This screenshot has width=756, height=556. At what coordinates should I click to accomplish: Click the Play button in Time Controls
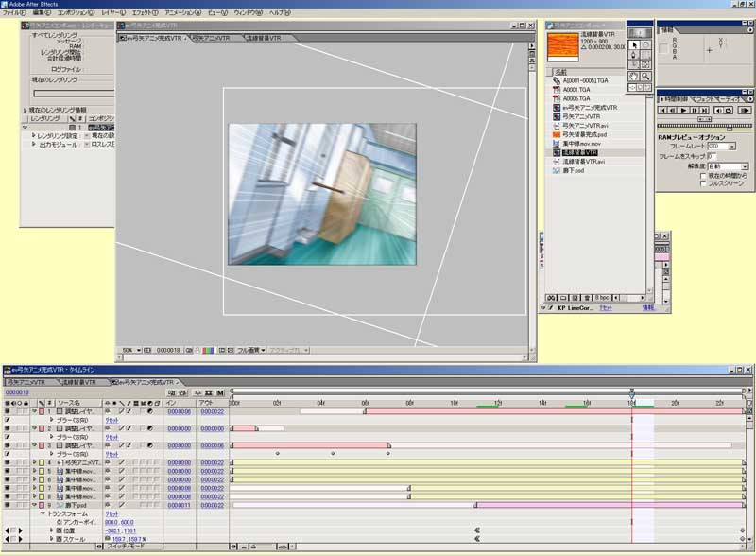click(683, 111)
